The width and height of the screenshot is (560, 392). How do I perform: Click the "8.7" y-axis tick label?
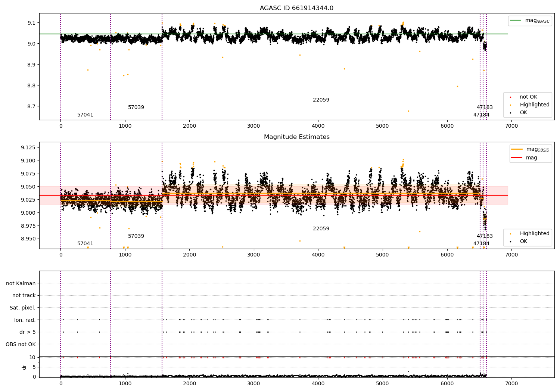(31, 106)
